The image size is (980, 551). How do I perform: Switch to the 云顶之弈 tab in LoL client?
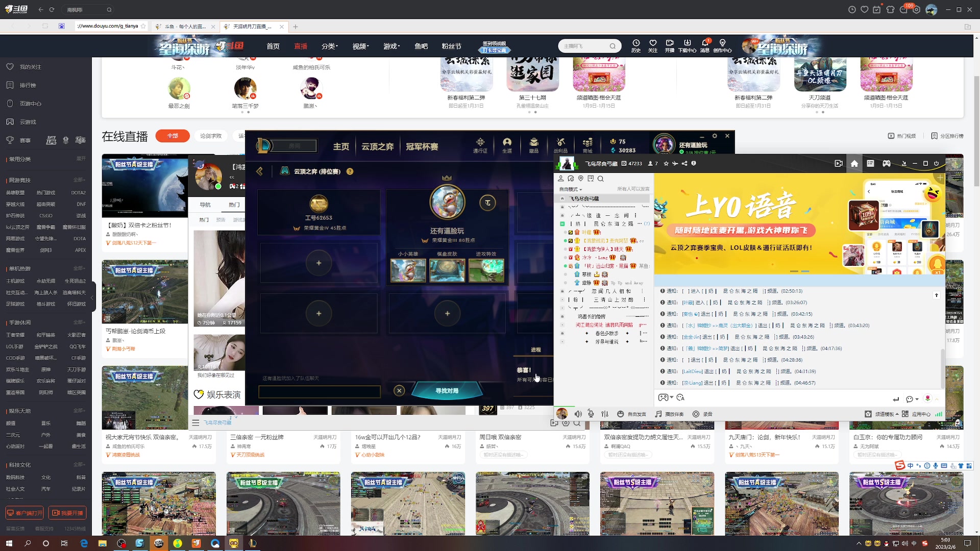click(377, 146)
